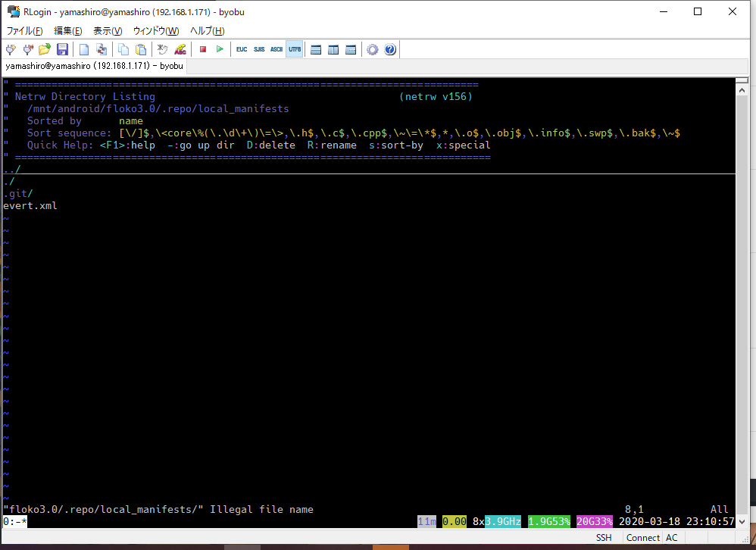756x550 pixels.
Task: Open file with the folder icon
Action: pos(45,49)
